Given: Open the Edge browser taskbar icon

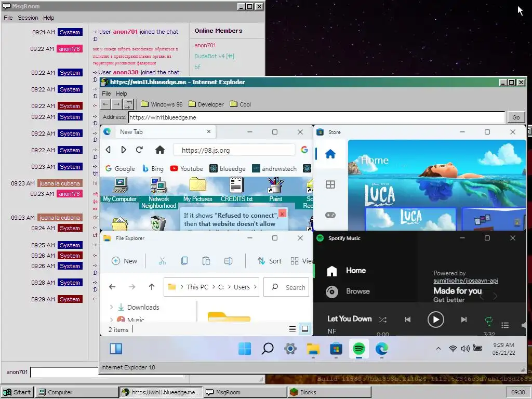Looking at the screenshot, I should (382, 349).
